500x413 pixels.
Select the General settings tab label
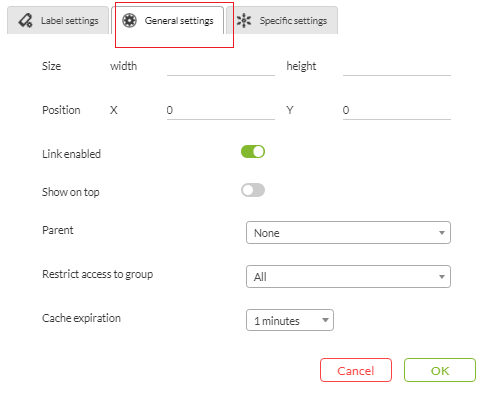point(179,21)
